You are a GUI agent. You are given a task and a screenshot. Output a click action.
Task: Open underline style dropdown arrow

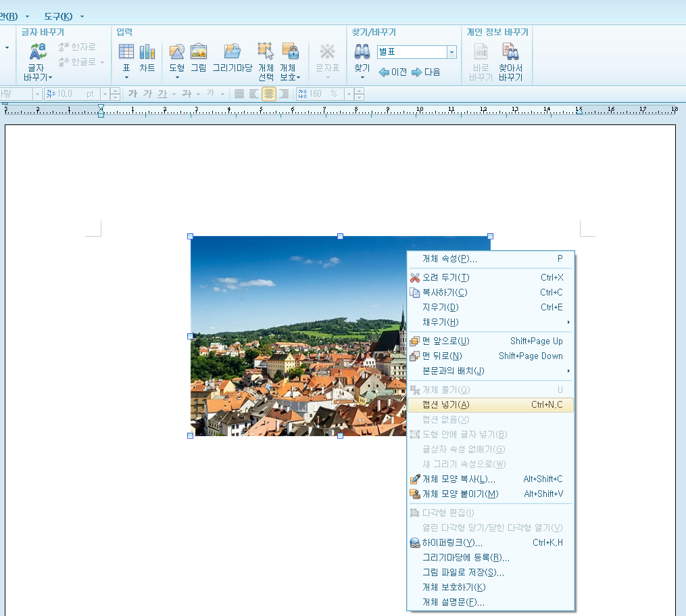click(x=174, y=94)
